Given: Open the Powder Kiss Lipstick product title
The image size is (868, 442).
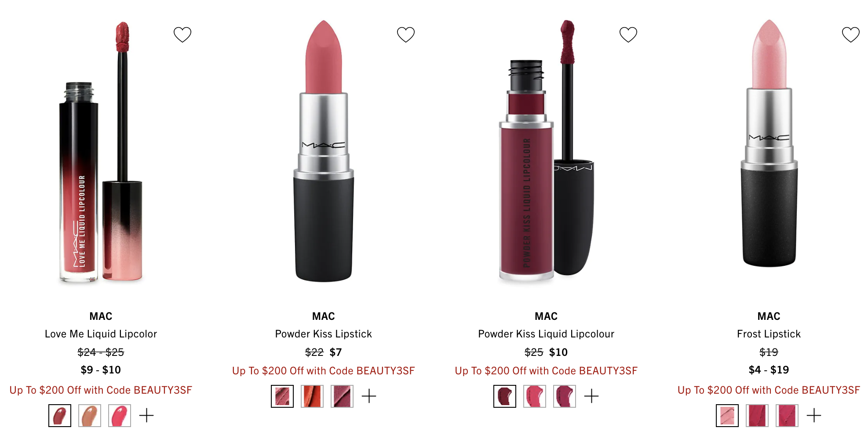Looking at the screenshot, I should [324, 334].
